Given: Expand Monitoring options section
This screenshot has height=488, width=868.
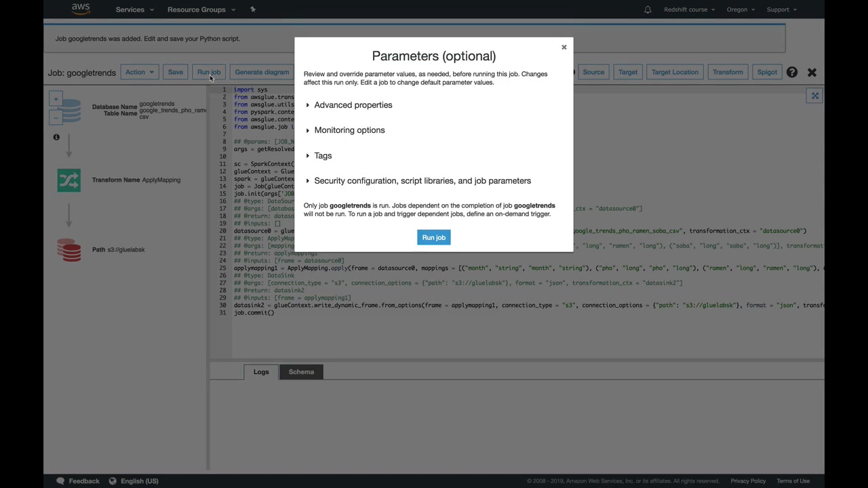Looking at the screenshot, I should point(345,130).
